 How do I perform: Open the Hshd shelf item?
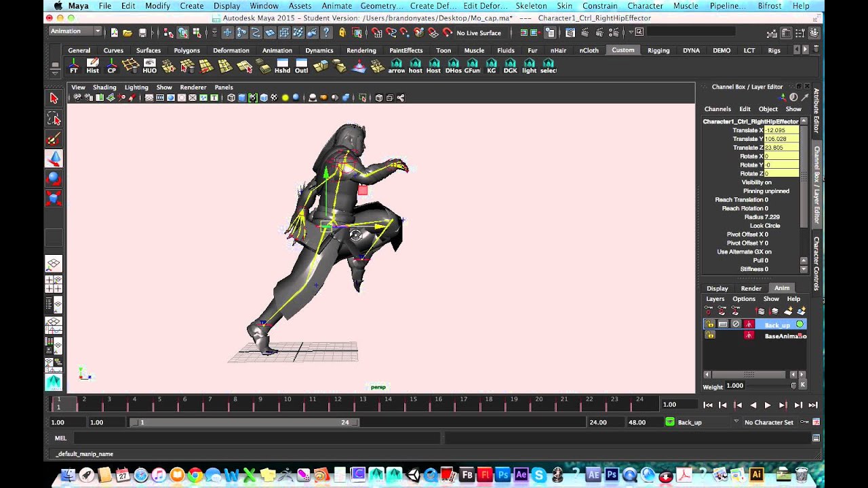[283, 66]
